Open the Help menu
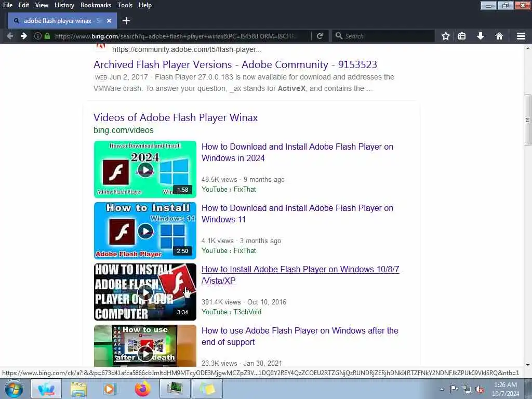The width and height of the screenshot is (532, 399). tap(145, 5)
